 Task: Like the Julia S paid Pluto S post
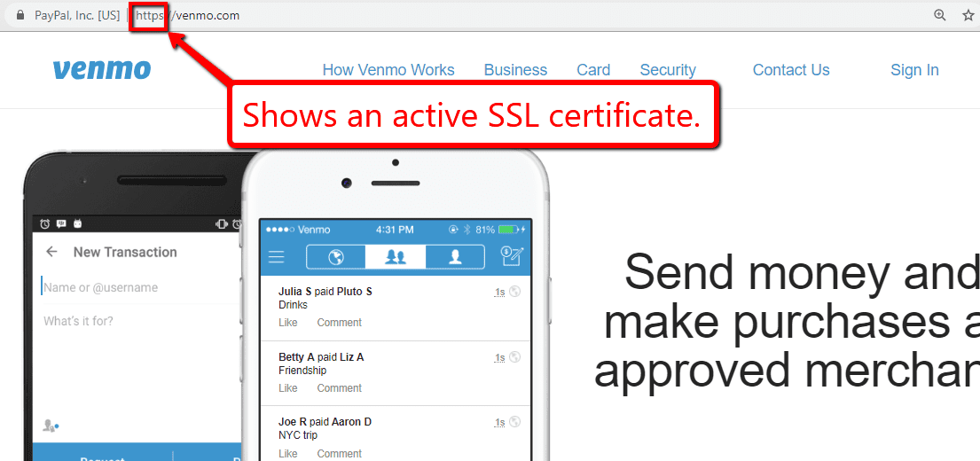coord(287,323)
